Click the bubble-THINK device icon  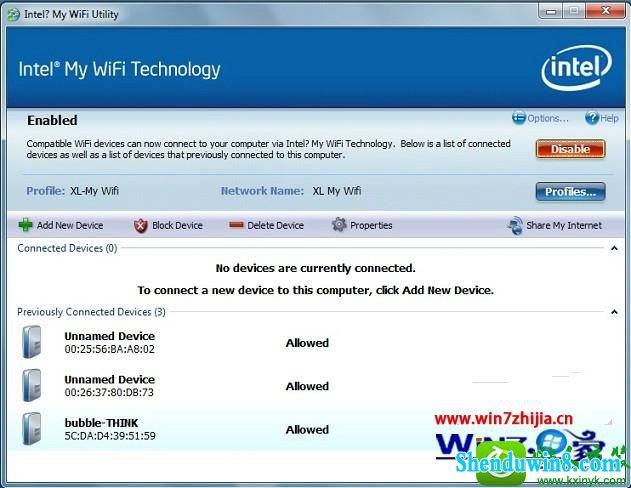(32, 428)
